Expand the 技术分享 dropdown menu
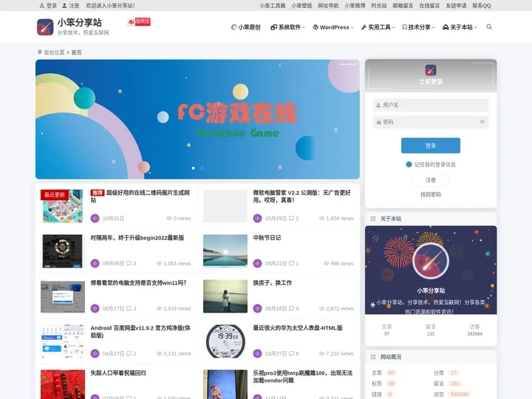 418,27
